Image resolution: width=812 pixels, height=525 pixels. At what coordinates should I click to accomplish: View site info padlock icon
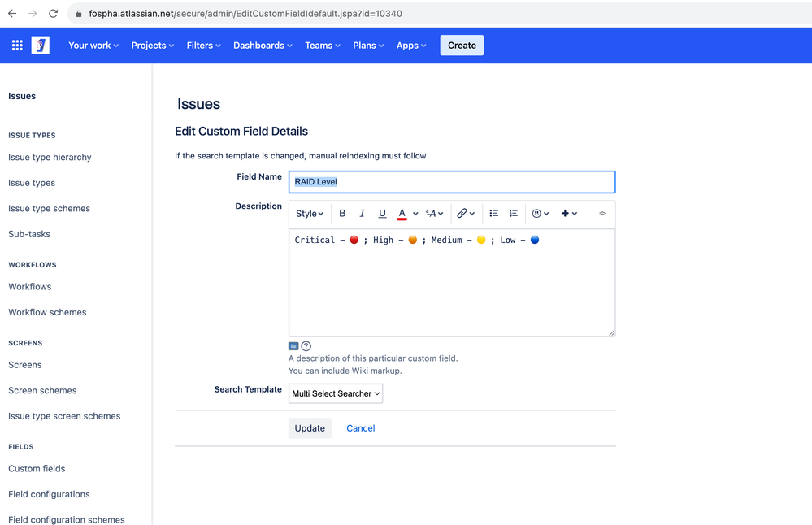pos(79,14)
